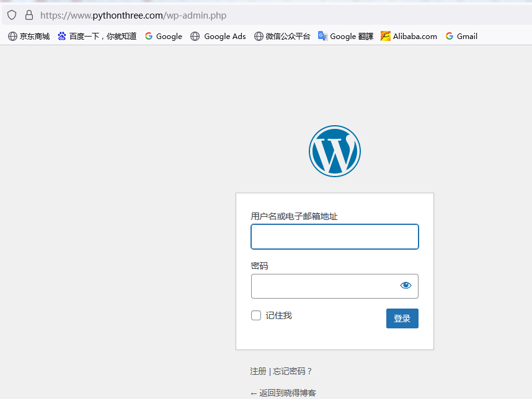532x399 pixels.
Task: Click the WordPress logo
Action: [x=335, y=151]
